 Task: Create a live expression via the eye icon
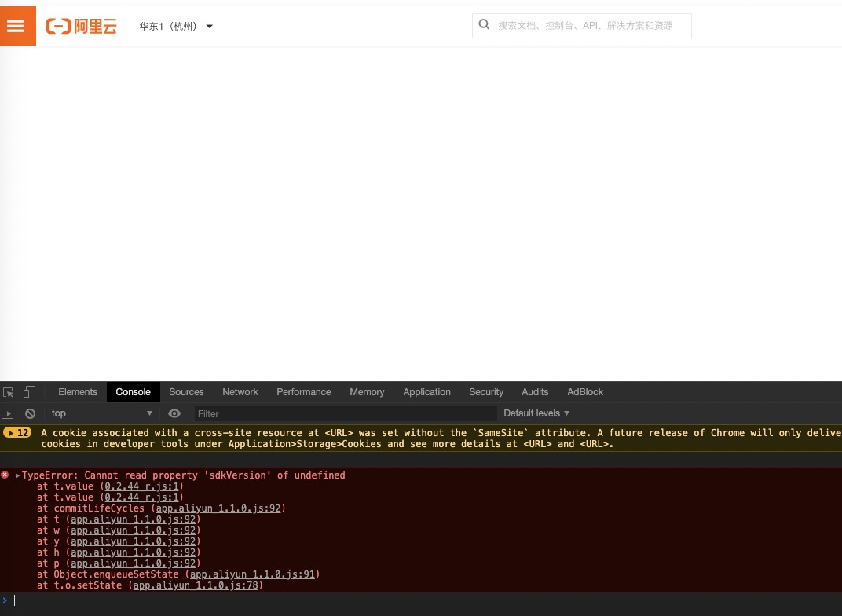(x=174, y=413)
